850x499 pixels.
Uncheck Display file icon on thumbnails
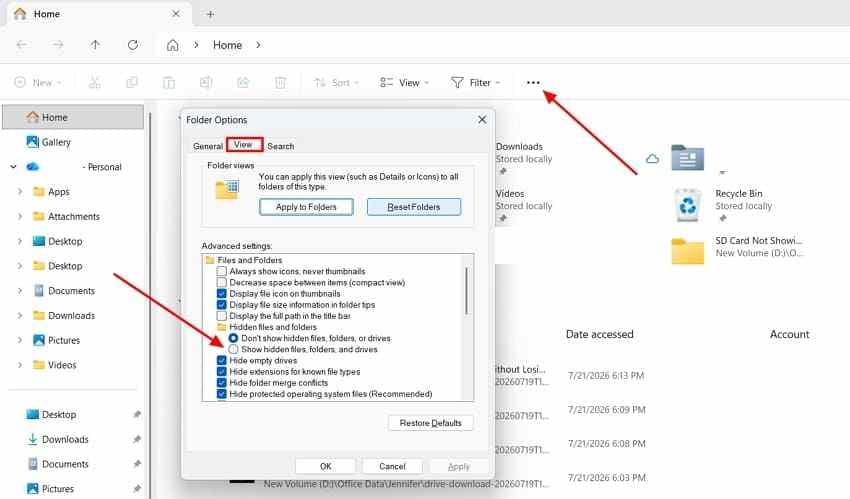[x=222, y=294]
